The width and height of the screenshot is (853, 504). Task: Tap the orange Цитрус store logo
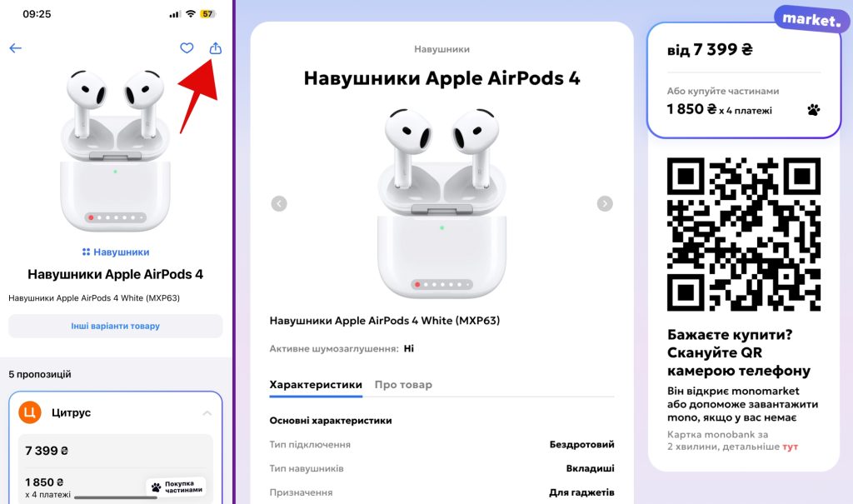click(30, 412)
